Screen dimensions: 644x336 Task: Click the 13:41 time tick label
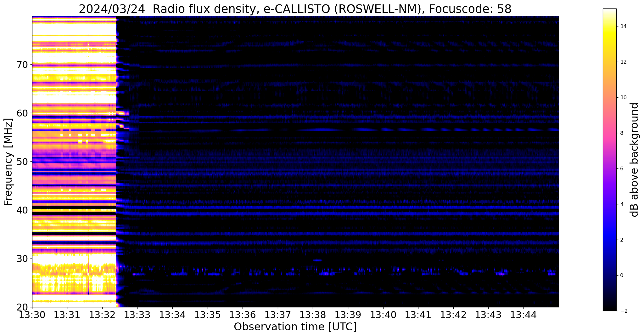(418, 315)
